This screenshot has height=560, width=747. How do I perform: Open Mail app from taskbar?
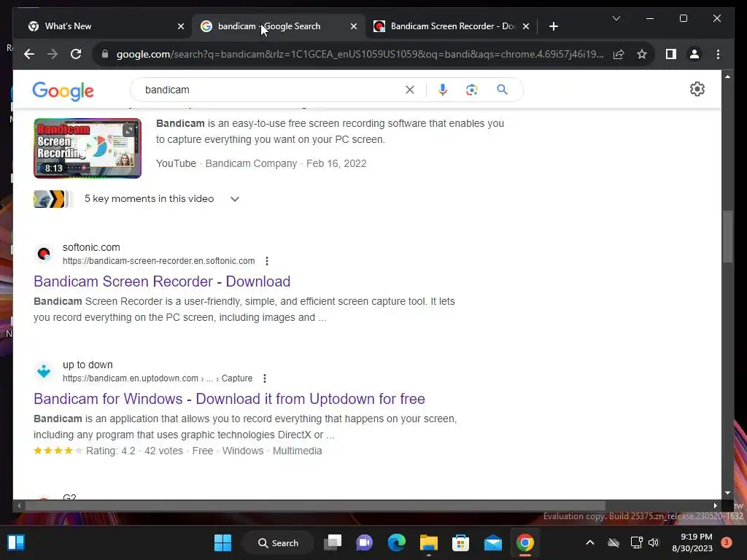point(492,542)
